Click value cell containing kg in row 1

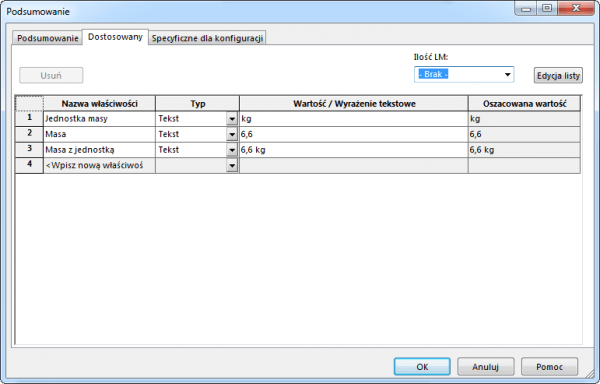(x=354, y=119)
